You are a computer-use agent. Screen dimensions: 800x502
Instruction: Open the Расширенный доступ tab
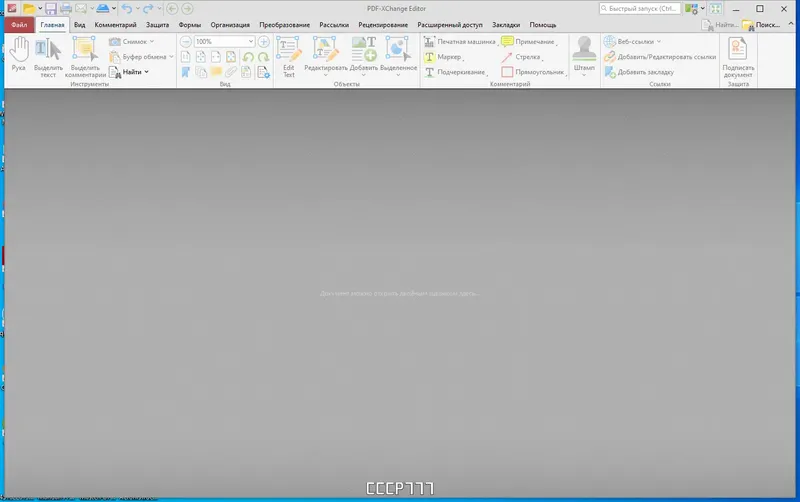[x=450, y=24]
